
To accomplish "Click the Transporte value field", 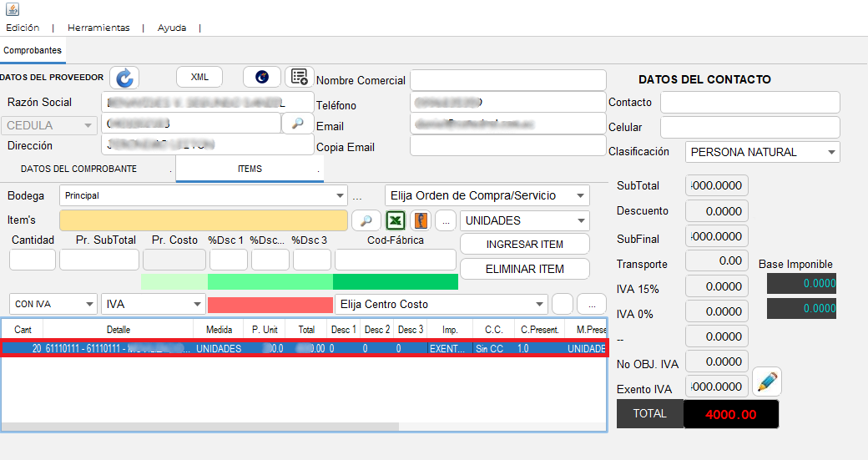I will pyautogui.click(x=717, y=260).
